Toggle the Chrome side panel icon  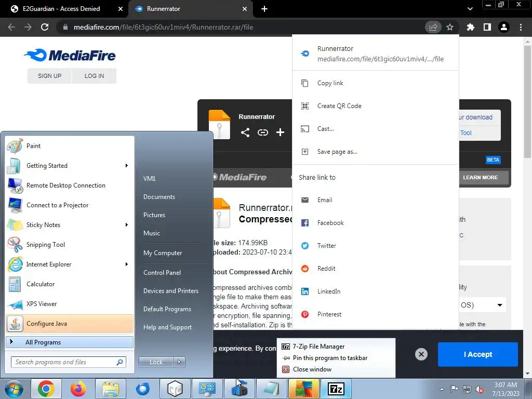click(x=487, y=27)
